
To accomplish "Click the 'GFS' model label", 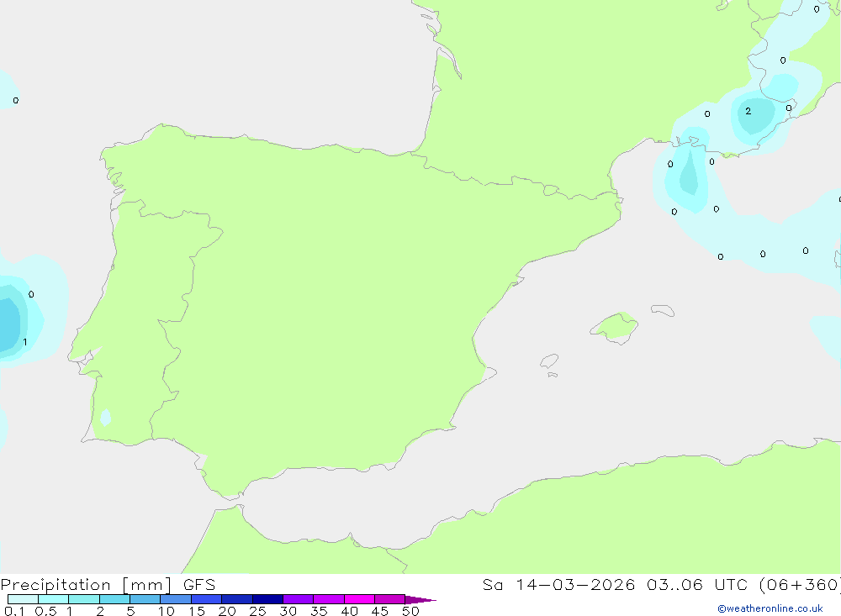I will coord(199,584).
